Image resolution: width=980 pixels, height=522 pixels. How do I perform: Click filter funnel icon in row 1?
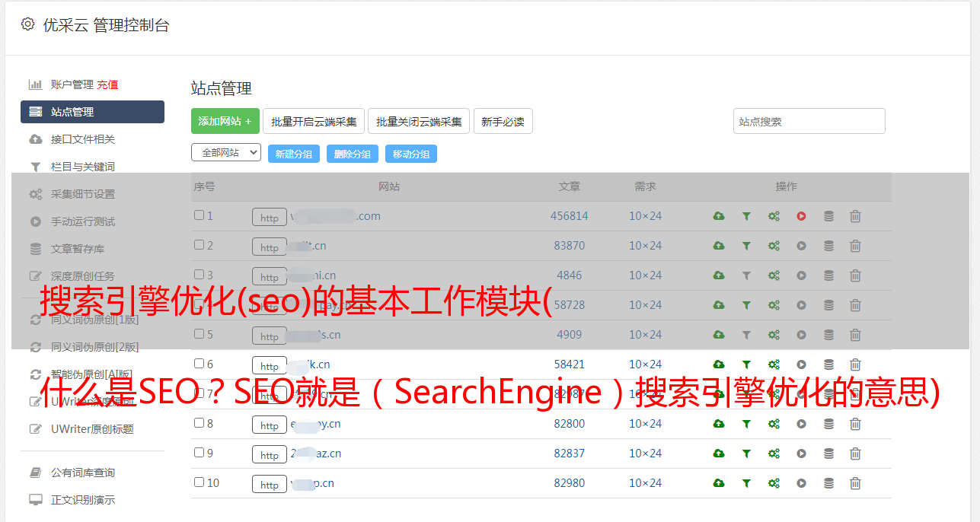[746, 216]
